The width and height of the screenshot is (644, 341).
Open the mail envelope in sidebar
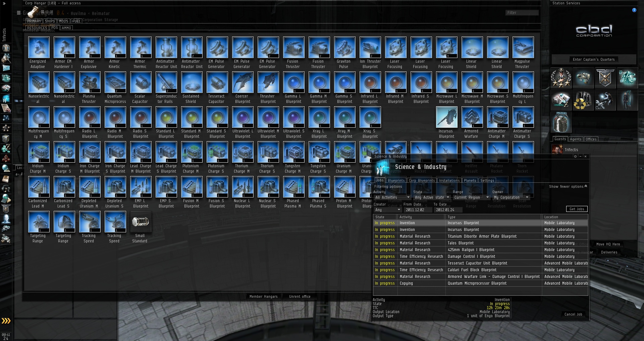coord(6,68)
